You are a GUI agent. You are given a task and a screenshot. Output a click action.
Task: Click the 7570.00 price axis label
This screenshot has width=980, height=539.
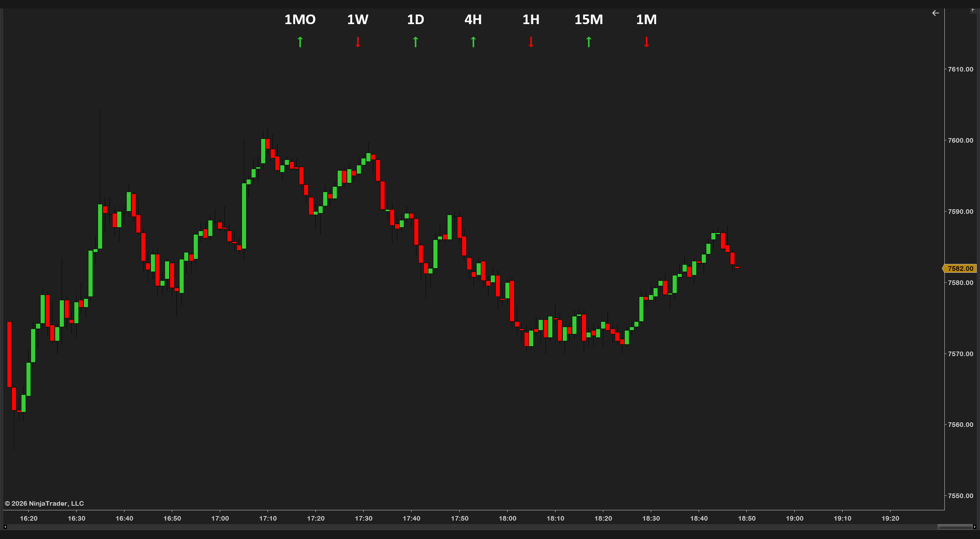tap(960, 354)
